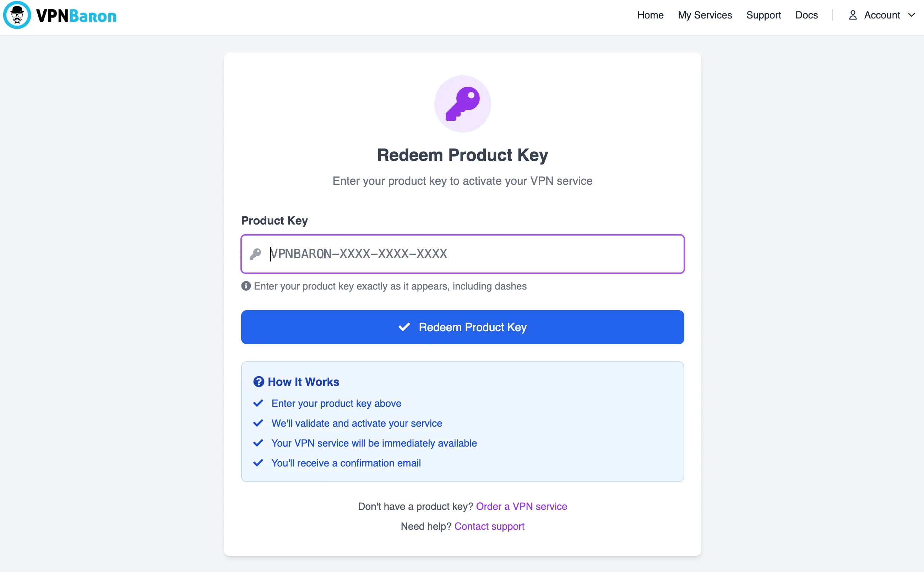Click the key icon inside the input field

(x=256, y=254)
